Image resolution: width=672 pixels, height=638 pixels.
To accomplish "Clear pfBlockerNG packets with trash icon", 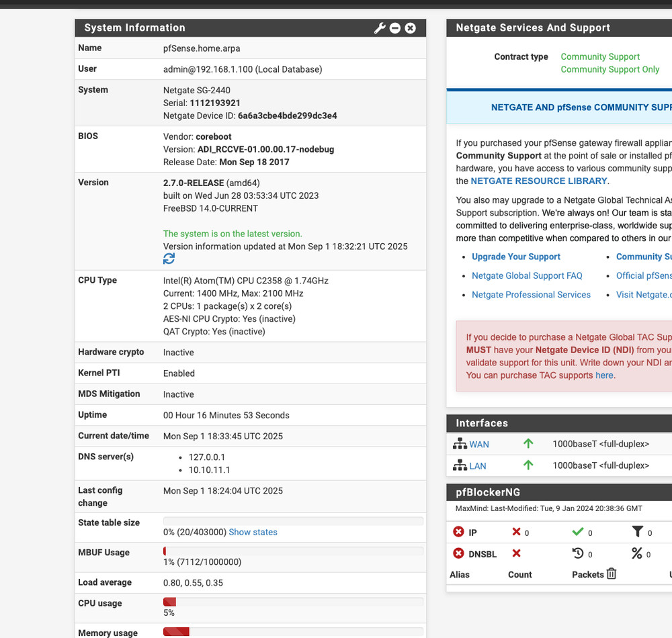I will click(x=612, y=574).
